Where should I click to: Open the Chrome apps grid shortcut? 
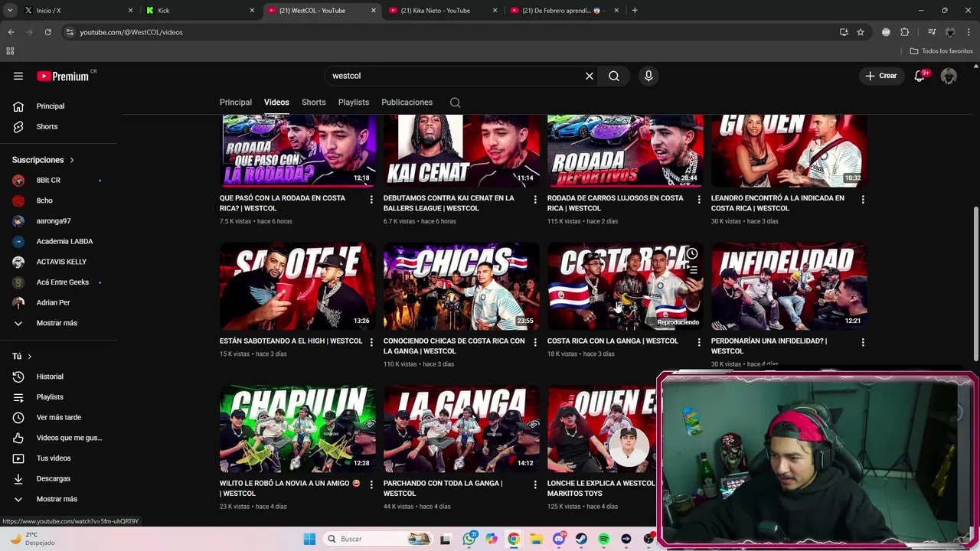[10, 51]
